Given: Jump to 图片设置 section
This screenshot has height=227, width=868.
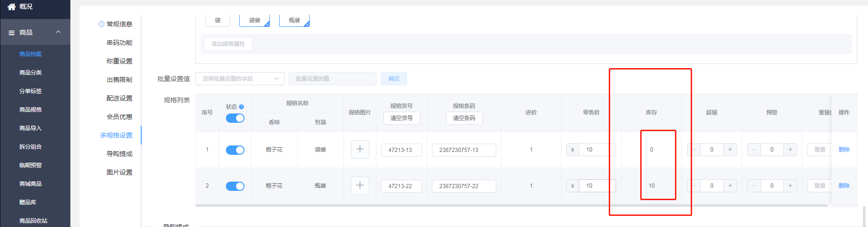Looking at the screenshot, I should (119, 172).
